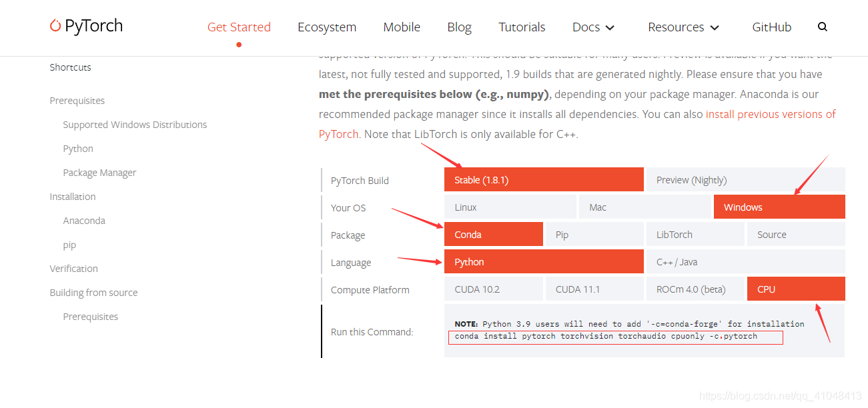Jump to the Anaconda shortcut
This screenshot has height=408, width=868.
click(84, 221)
